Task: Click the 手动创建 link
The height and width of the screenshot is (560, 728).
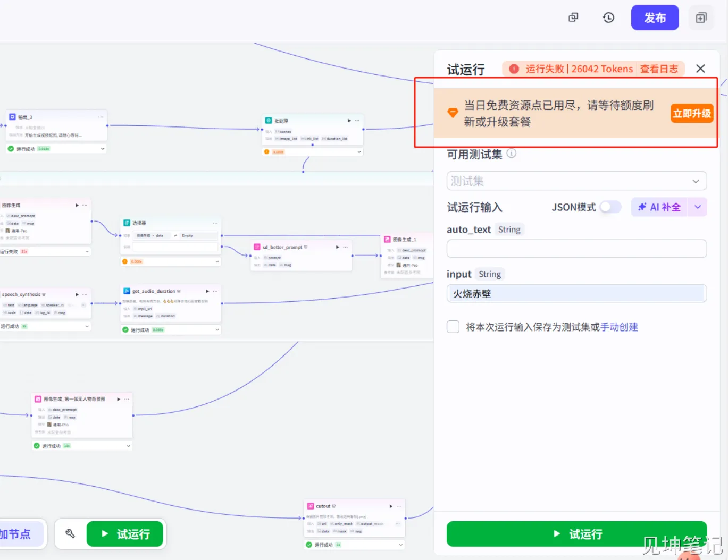Action: [x=619, y=327]
